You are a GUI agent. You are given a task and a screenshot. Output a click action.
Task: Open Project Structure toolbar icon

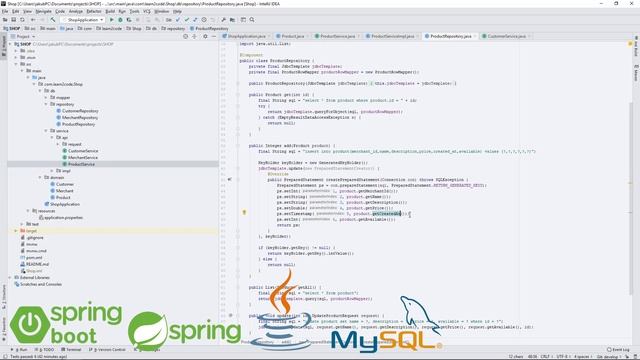[x=232, y=20]
